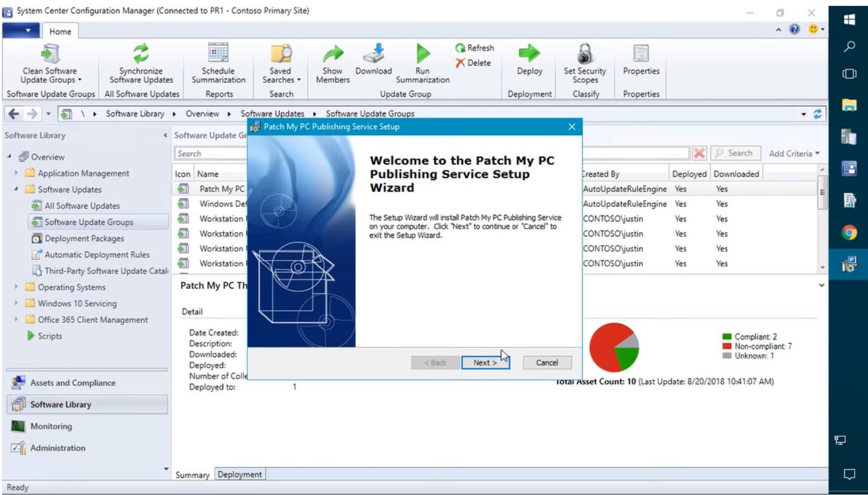This screenshot has width=868, height=495.
Task: Sort by the Downloaded column header
Action: click(736, 173)
